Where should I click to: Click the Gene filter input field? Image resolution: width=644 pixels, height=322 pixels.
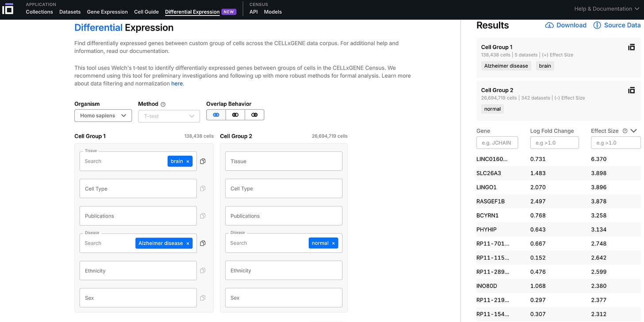497,142
